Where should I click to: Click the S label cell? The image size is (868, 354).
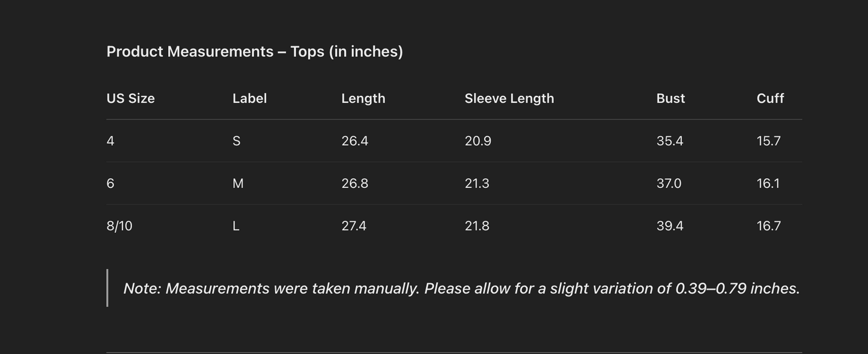coord(237,141)
